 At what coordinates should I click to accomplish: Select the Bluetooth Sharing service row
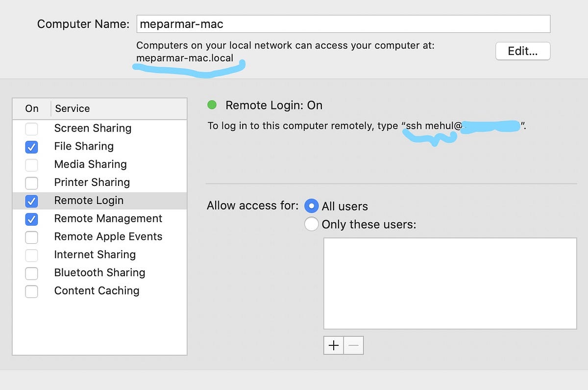click(x=99, y=273)
